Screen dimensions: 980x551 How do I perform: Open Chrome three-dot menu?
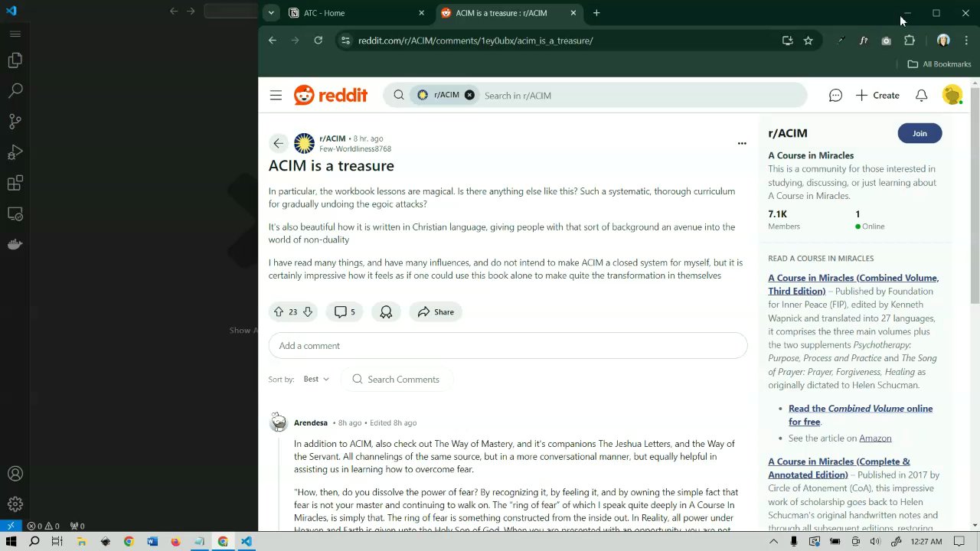coord(966,41)
